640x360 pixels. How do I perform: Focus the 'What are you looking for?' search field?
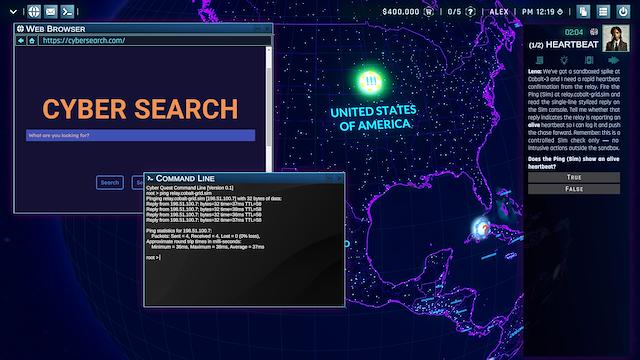click(x=140, y=135)
